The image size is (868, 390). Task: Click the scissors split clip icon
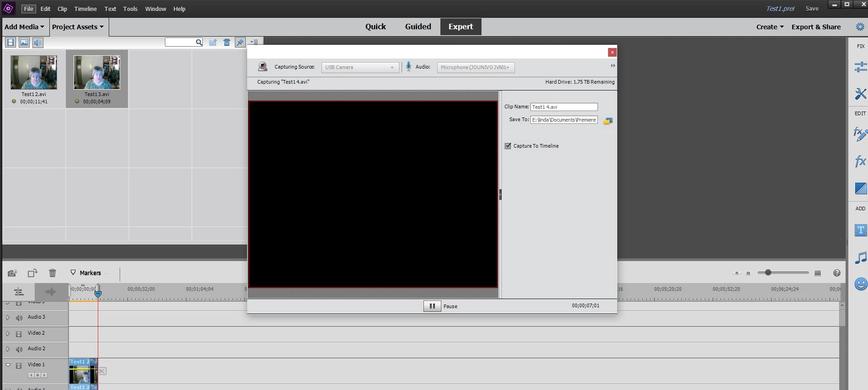point(102,371)
